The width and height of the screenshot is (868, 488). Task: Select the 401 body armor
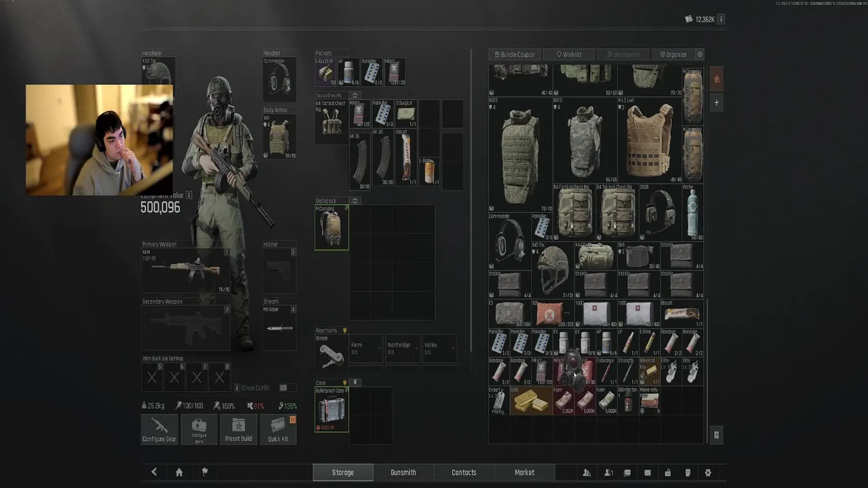[x=279, y=136]
